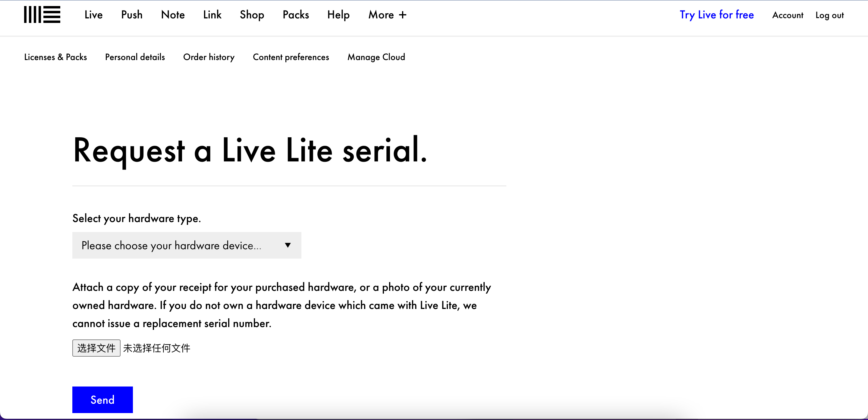The height and width of the screenshot is (420, 868).
Task: Open the Push menu item
Action: [132, 15]
